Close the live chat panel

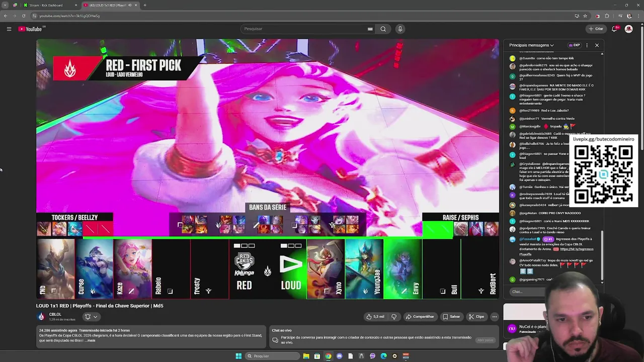[x=597, y=45]
